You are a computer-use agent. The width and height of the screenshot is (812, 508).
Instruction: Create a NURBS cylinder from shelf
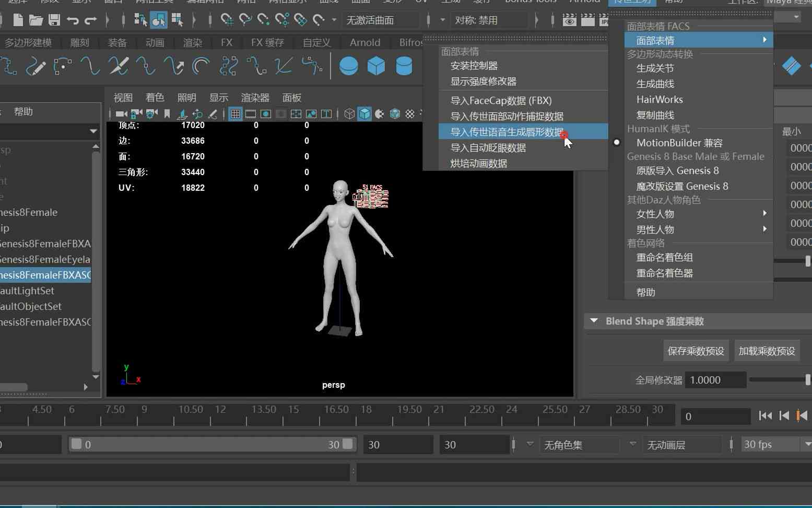pyautogui.click(x=404, y=66)
